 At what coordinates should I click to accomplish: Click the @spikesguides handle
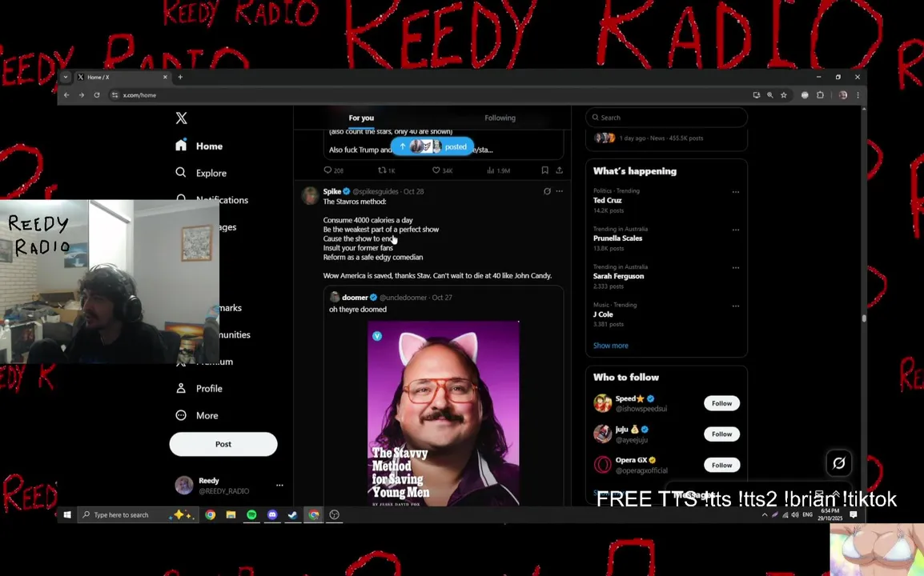(376, 191)
